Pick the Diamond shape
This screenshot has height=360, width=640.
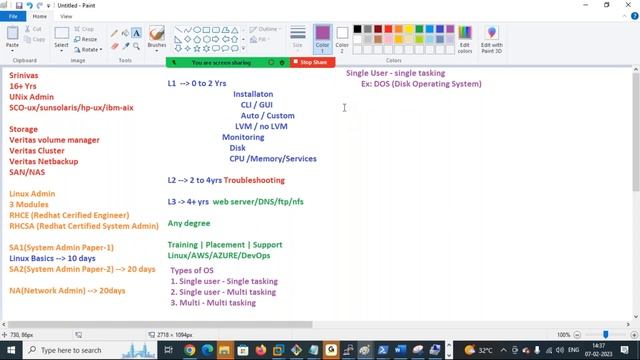187,39
